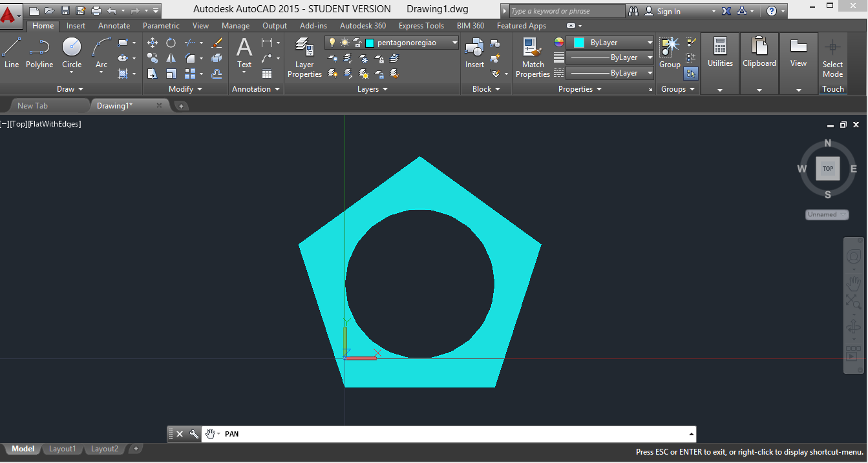The height and width of the screenshot is (463, 868).
Task: Open the Clipboard panel
Action: 759,63
